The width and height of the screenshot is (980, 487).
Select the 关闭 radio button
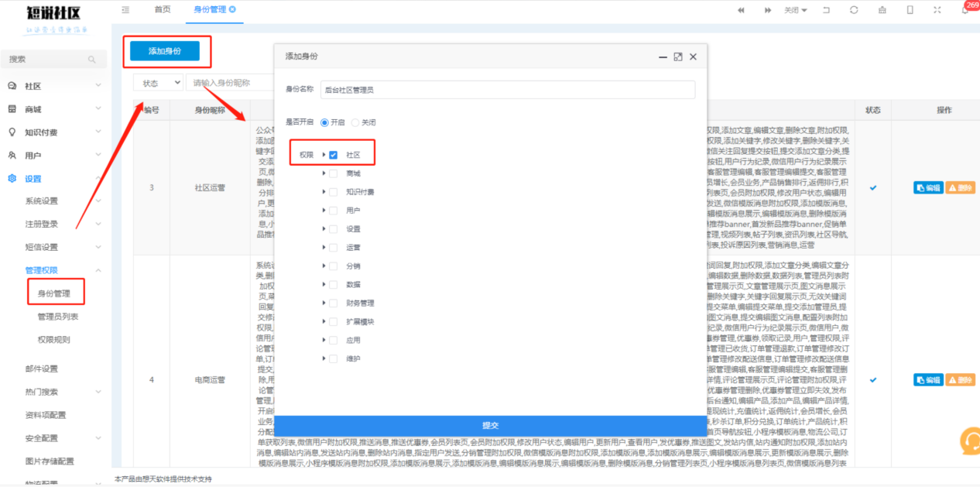pos(355,122)
